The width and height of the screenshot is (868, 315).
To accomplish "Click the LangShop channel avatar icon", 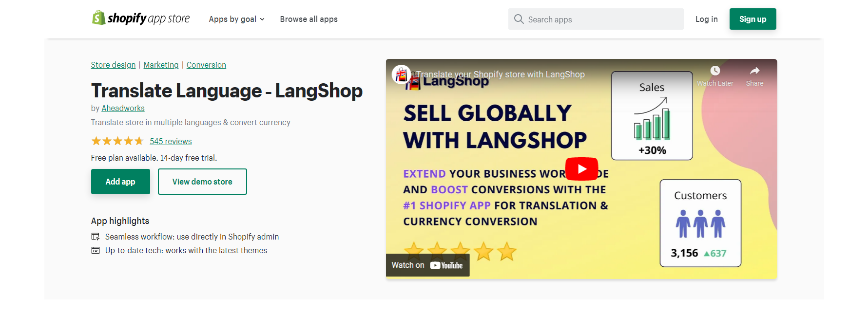I will point(402,74).
